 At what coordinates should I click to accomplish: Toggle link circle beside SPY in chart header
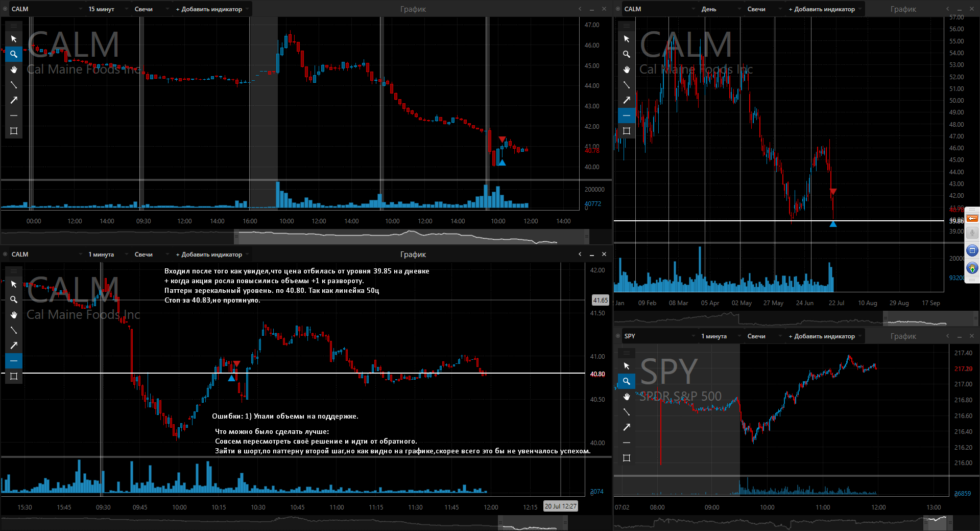pyautogui.click(x=618, y=336)
